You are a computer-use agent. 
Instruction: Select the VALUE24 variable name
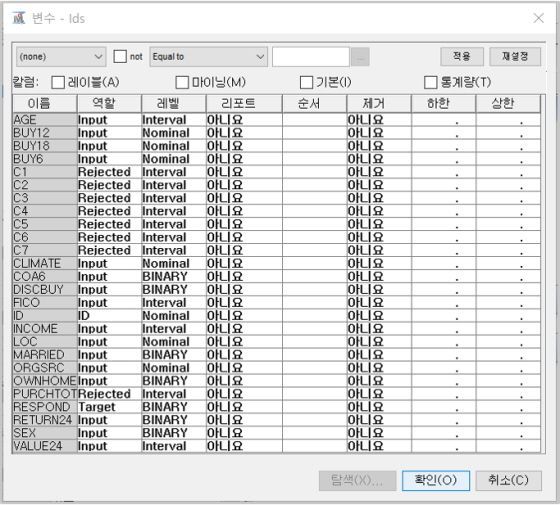tap(45, 446)
